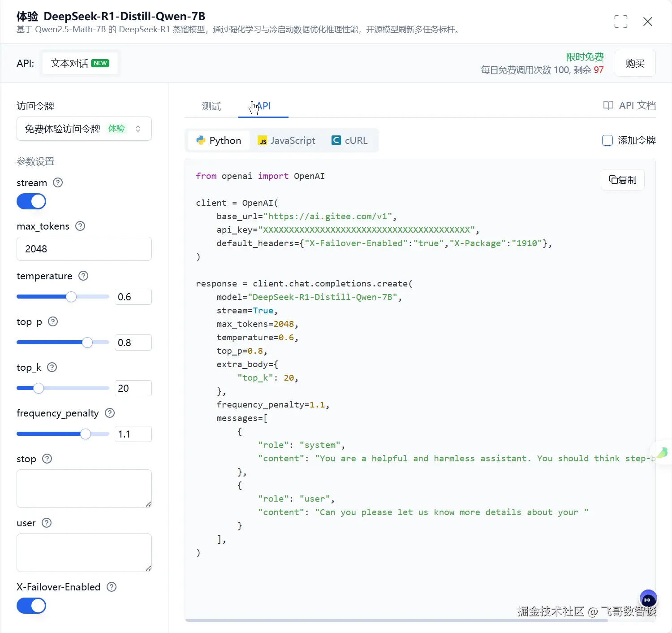Click the user parameter help icon

(47, 523)
